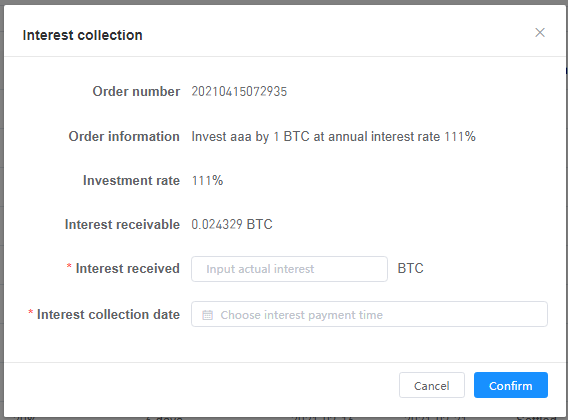Click the Cancel button

point(432,385)
